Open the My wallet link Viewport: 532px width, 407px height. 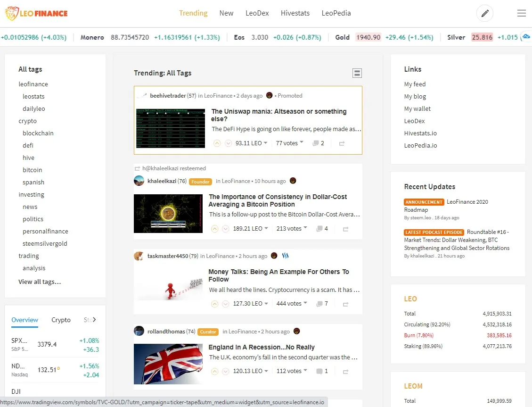pyautogui.click(x=417, y=109)
